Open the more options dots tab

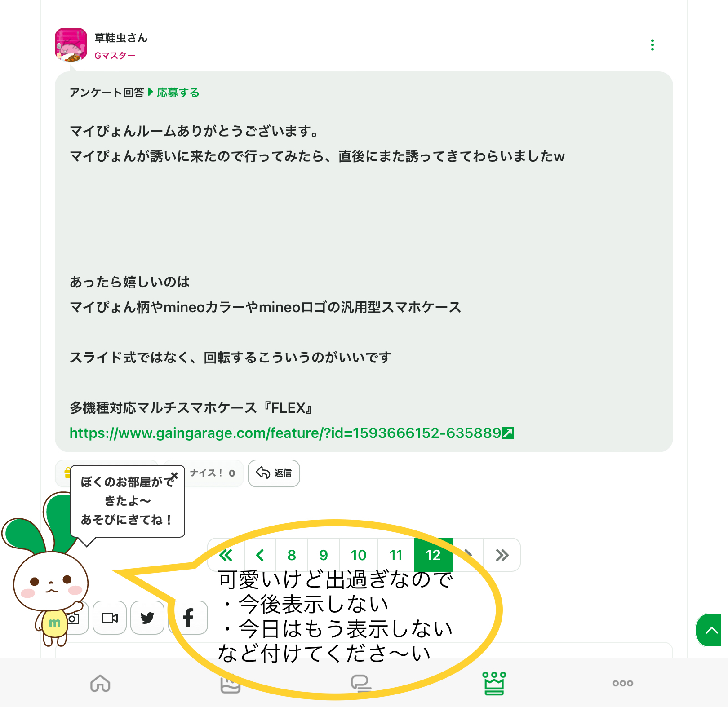click(x=622, y=683)
